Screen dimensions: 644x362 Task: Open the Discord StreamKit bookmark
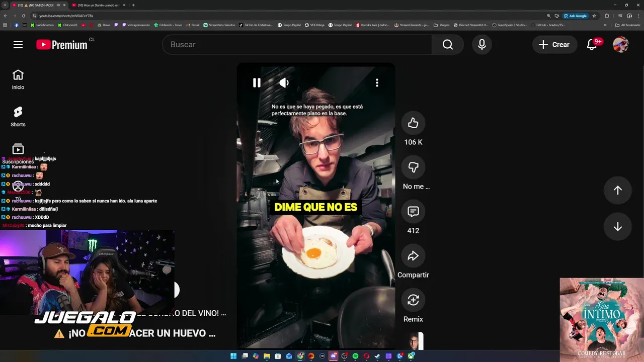pos(470,25)
